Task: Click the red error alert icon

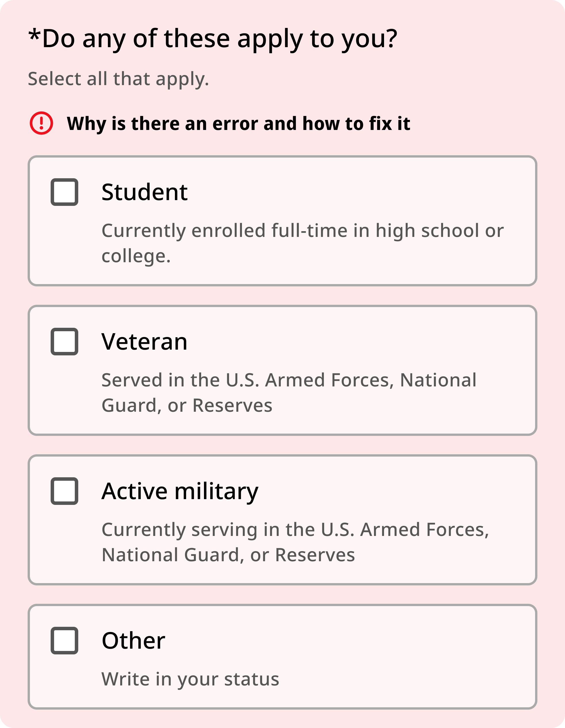Action: coord(41,123)
